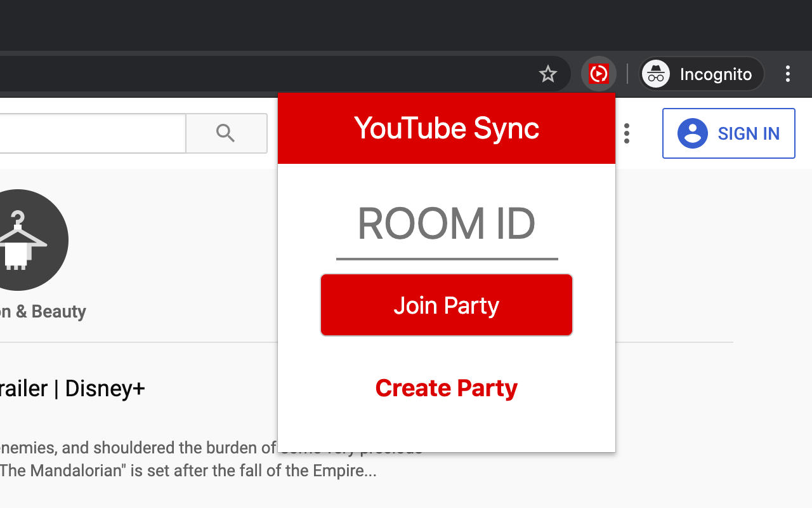Open the Disney+ trailer video title

pyautogui.click(x=73, y=388)
